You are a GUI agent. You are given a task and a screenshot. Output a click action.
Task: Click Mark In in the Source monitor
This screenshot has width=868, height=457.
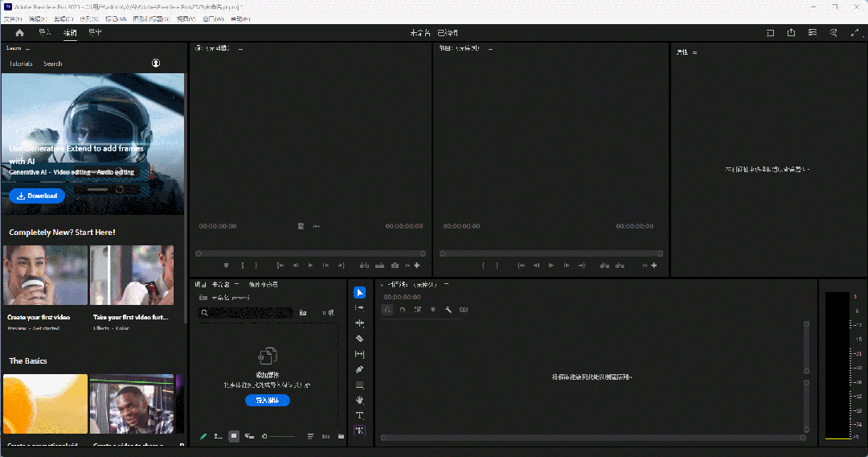pyautogui.click(x=243, y=266)
